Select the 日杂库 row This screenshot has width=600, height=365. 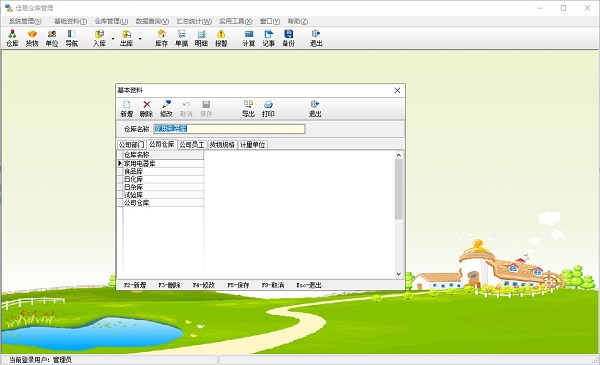[x=163, y=187]
